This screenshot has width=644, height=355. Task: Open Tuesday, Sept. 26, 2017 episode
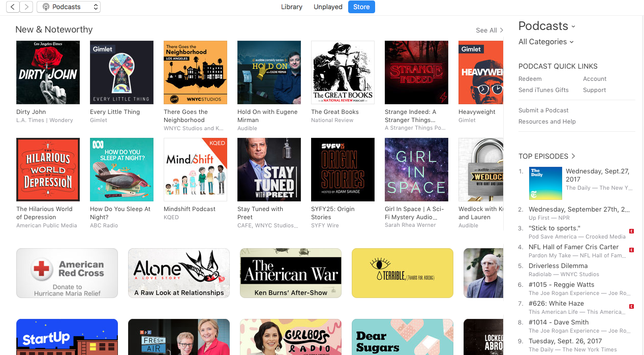(565, 341)
